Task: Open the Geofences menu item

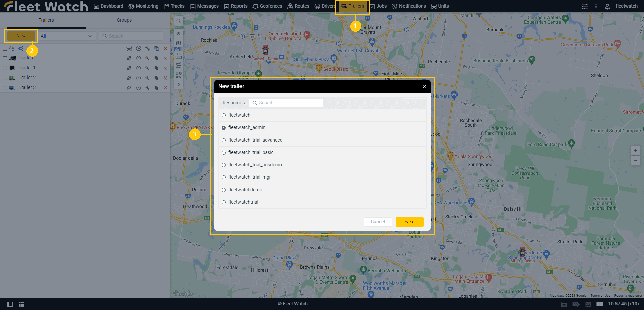Action: click(267, 6)
